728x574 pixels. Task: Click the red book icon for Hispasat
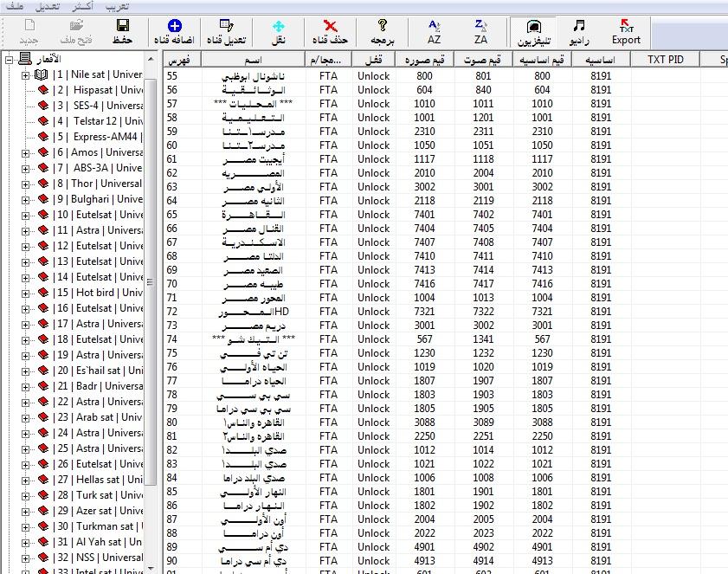[43, 90]
